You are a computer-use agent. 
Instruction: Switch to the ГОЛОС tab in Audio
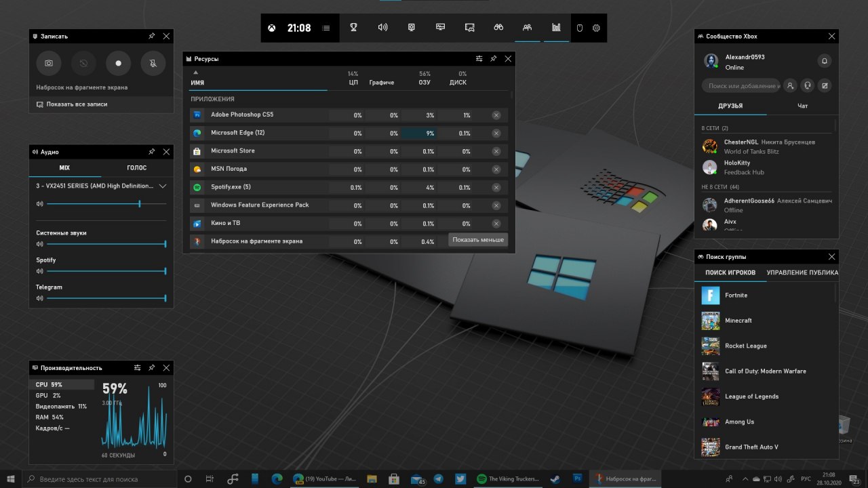pyautogui.click(x=137, y=168)
